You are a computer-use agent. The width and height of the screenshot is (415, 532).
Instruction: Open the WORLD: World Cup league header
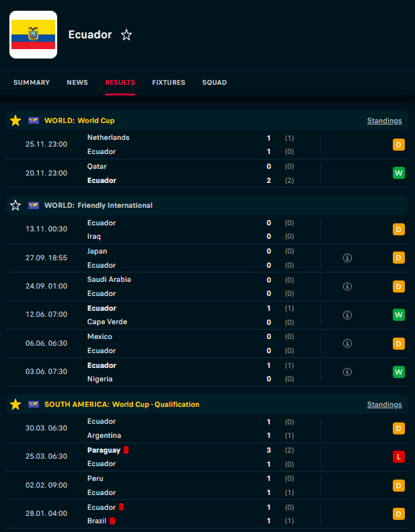pos(79,121)
